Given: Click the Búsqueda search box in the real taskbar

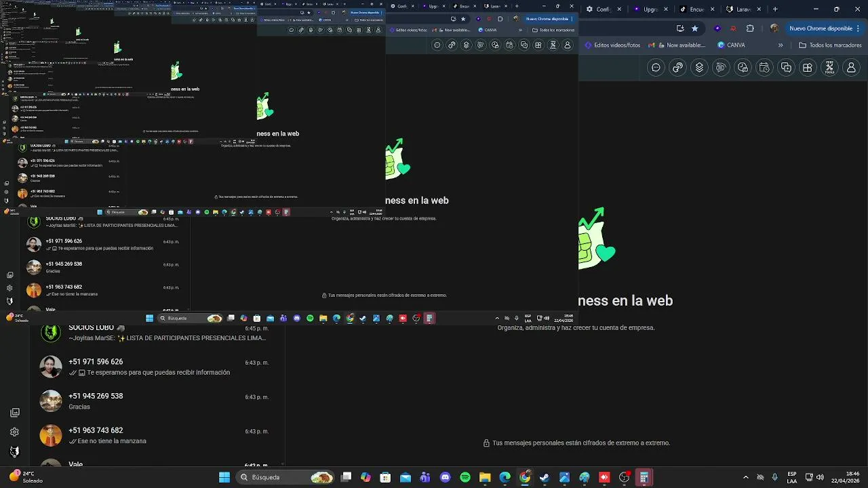Looking at the screenshot, I should point(286,477).
